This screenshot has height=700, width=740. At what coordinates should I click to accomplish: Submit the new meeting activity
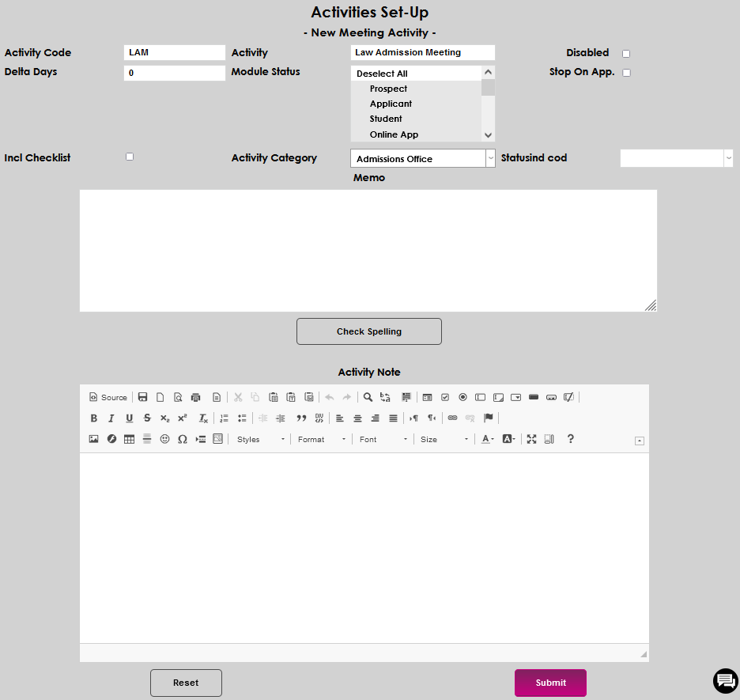551,683
